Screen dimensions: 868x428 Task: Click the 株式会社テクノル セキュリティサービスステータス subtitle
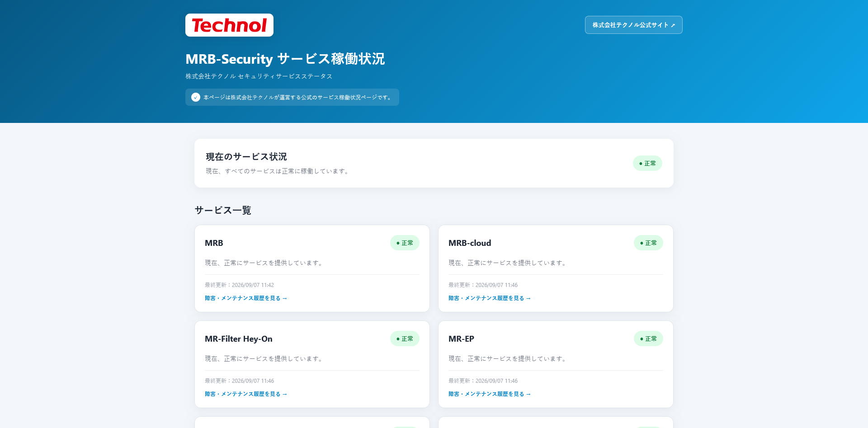(x=259, y=76)
